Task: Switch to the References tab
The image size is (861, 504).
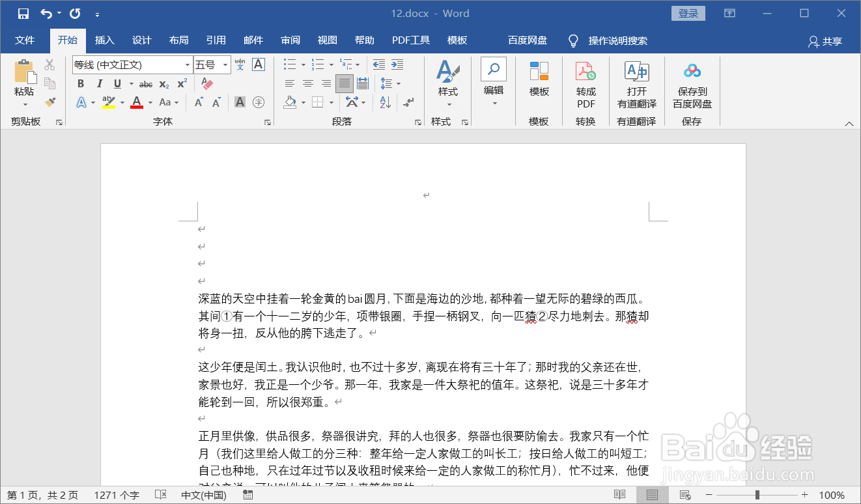Action: 216,40
